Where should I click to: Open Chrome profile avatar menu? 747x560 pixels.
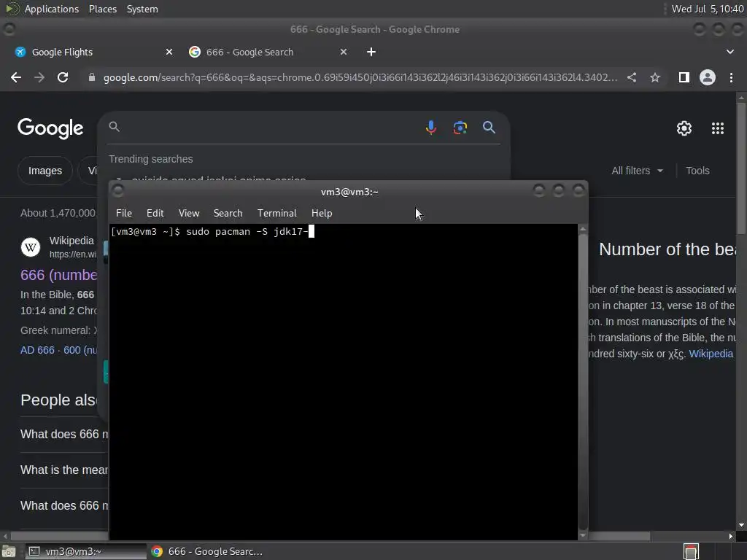click(708, 77)
